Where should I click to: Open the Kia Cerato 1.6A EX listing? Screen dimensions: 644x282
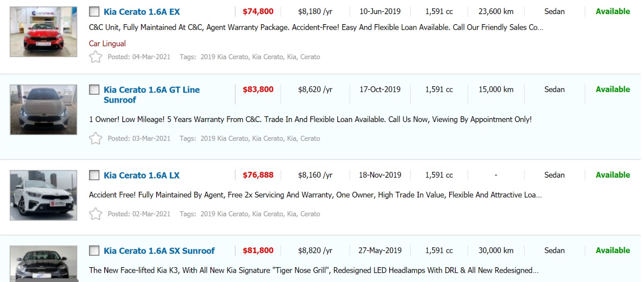click(142, 12)
